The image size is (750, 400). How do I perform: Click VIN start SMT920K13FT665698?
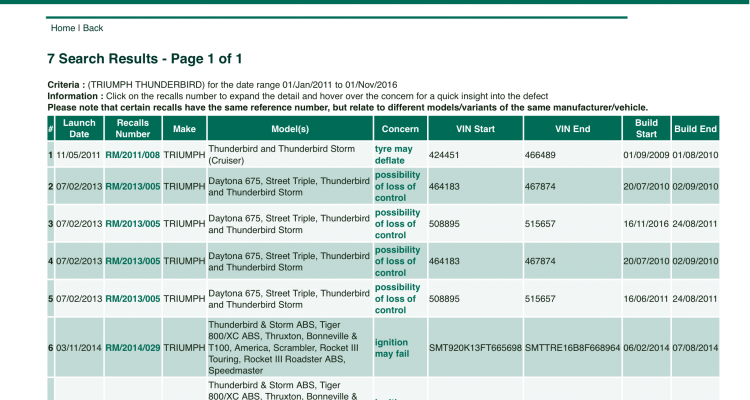coord(475,348)
